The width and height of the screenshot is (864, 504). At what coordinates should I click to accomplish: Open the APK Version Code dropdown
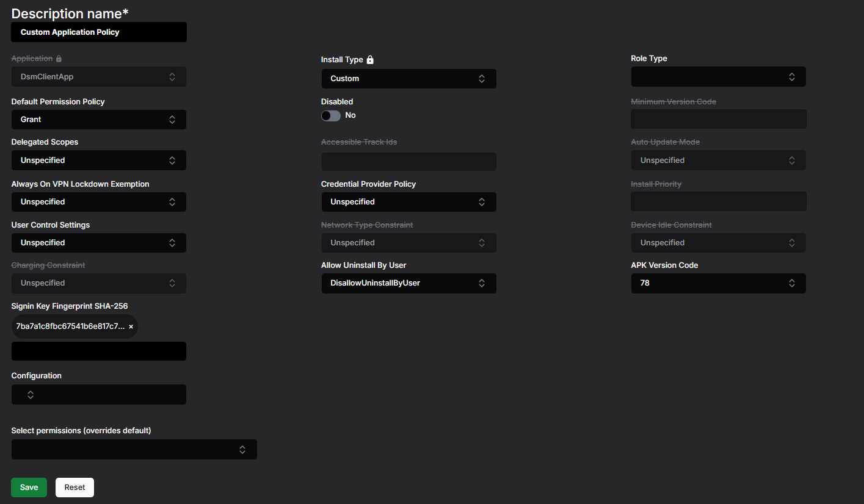(718, 283)
